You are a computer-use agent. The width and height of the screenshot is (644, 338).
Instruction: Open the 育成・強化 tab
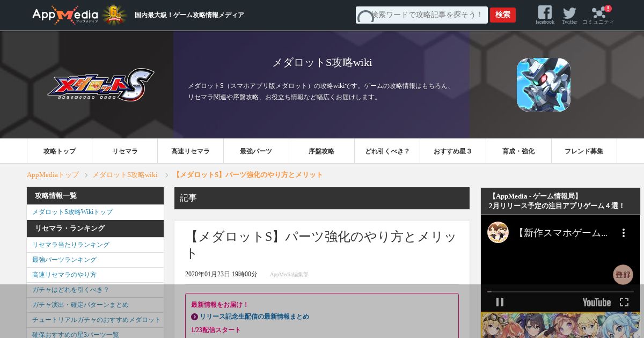click(518, 151)
